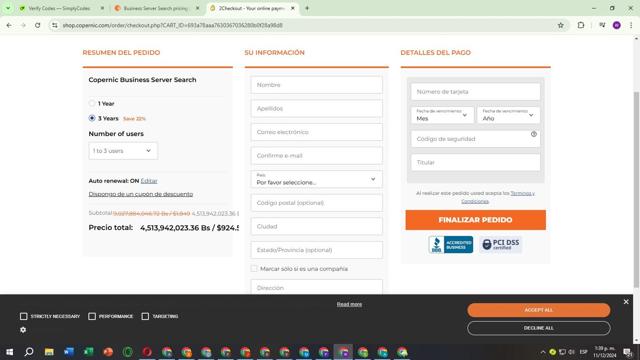The image size is (640, 360).
Task: Click the taskbar clock and date
Action: pyautogui.click(x=605, y=352)
